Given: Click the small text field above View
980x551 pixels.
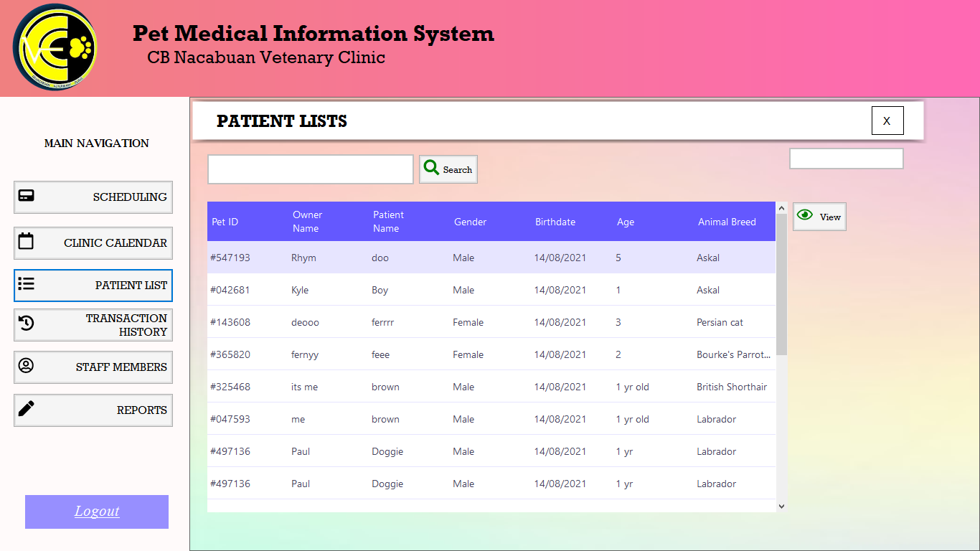Looking at the screenshot, I should tap(847, 159).
